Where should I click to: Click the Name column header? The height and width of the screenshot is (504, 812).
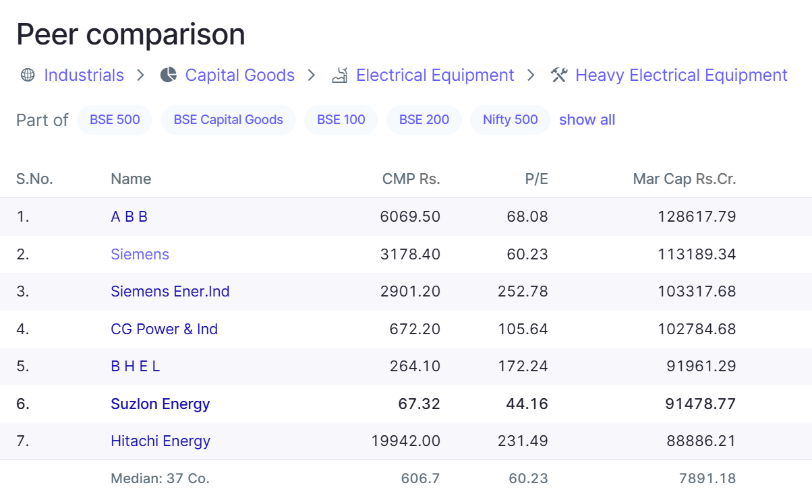click(x=131, y=179)
